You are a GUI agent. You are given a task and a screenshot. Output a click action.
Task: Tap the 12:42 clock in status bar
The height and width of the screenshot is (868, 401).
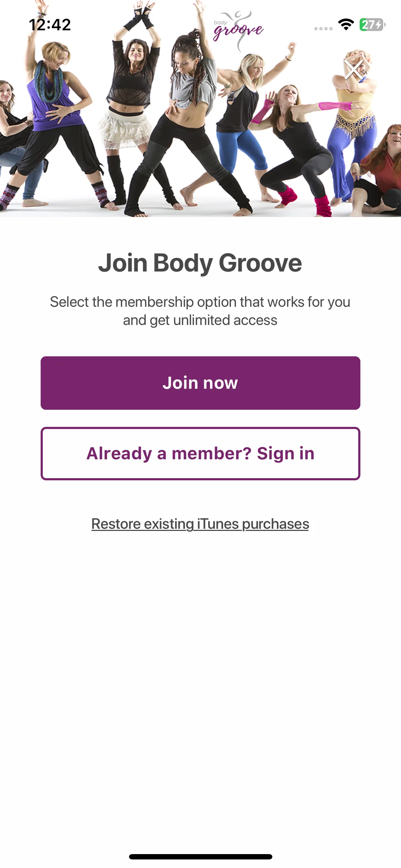coord(50,25)
